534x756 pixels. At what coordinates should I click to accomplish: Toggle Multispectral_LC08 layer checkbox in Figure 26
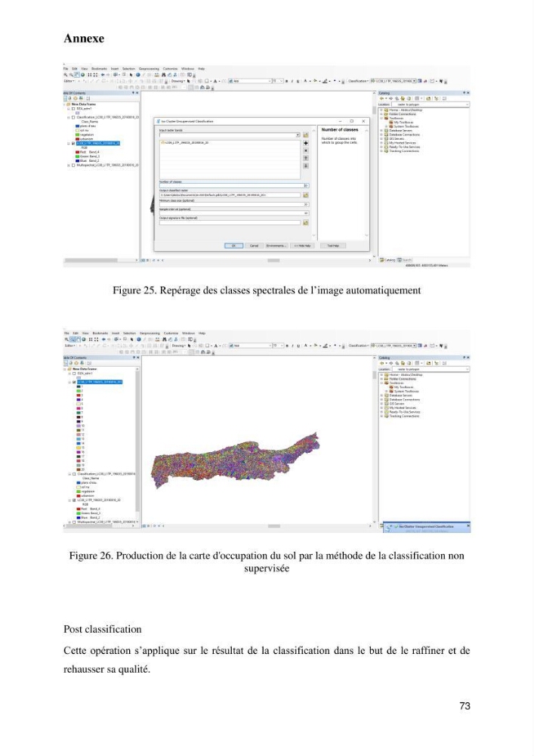[x=74, y=522]
